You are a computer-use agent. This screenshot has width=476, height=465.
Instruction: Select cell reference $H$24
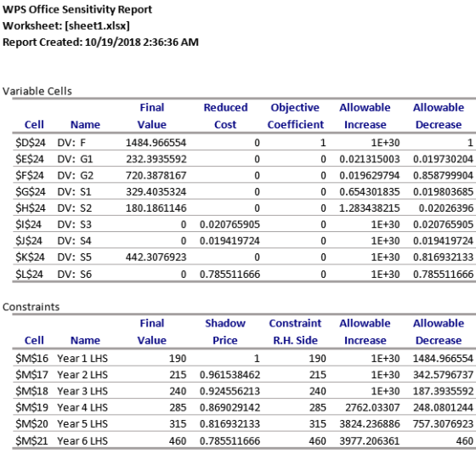31,208
